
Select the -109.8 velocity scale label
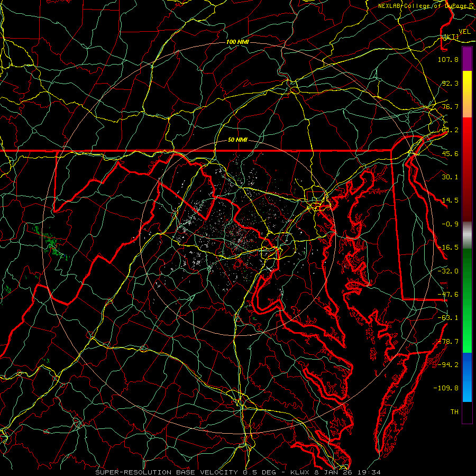446,388
